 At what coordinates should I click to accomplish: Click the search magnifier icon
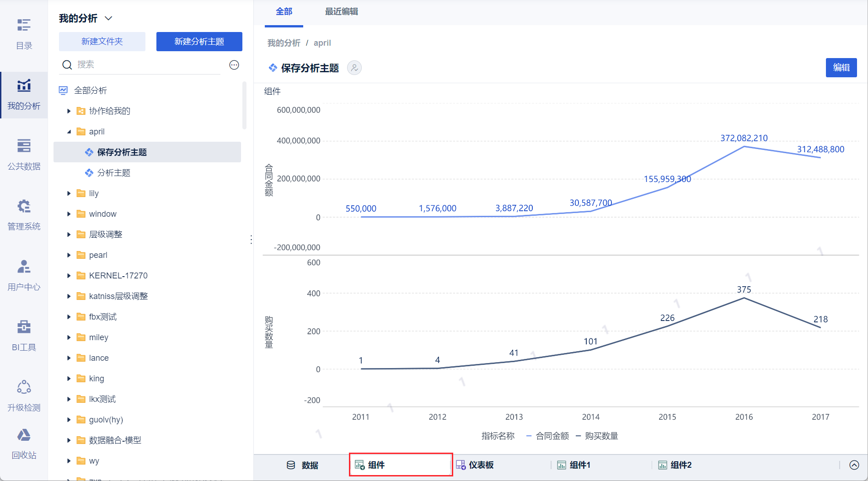point(67,65)
